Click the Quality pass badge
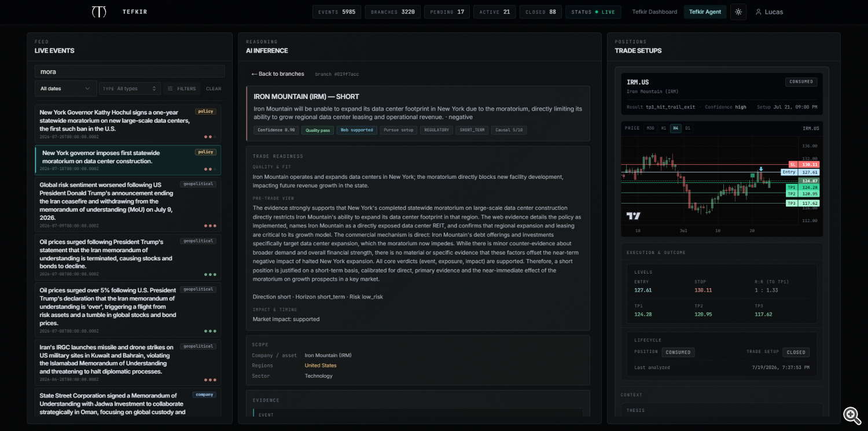Viewport: 868px width, 431px height. (x=318, y=130)
